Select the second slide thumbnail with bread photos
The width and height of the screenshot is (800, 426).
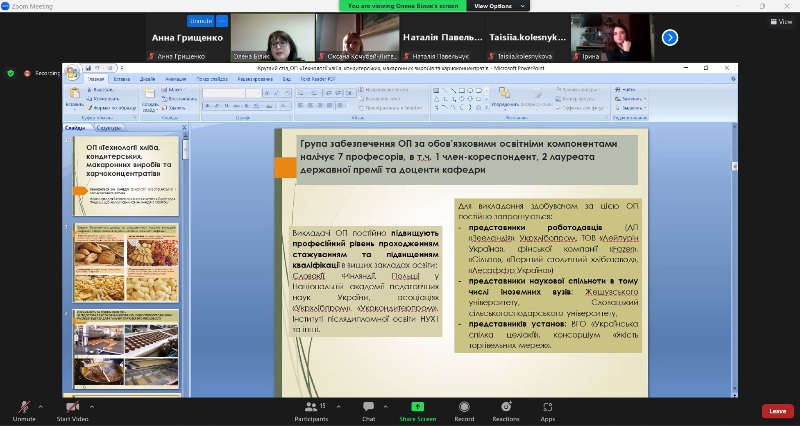125,262
